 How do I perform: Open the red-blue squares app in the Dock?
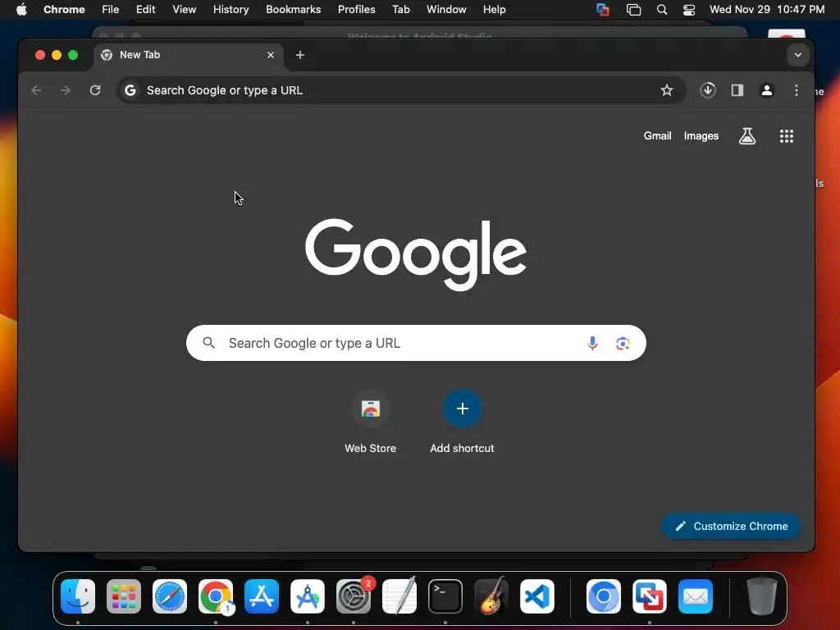tap(650, 596)
